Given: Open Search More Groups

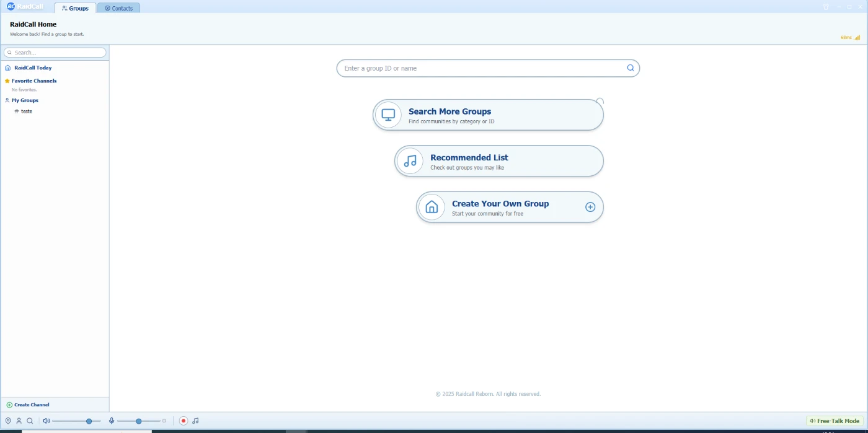Looking at the screenshot, I should click(x=487, y=115).
